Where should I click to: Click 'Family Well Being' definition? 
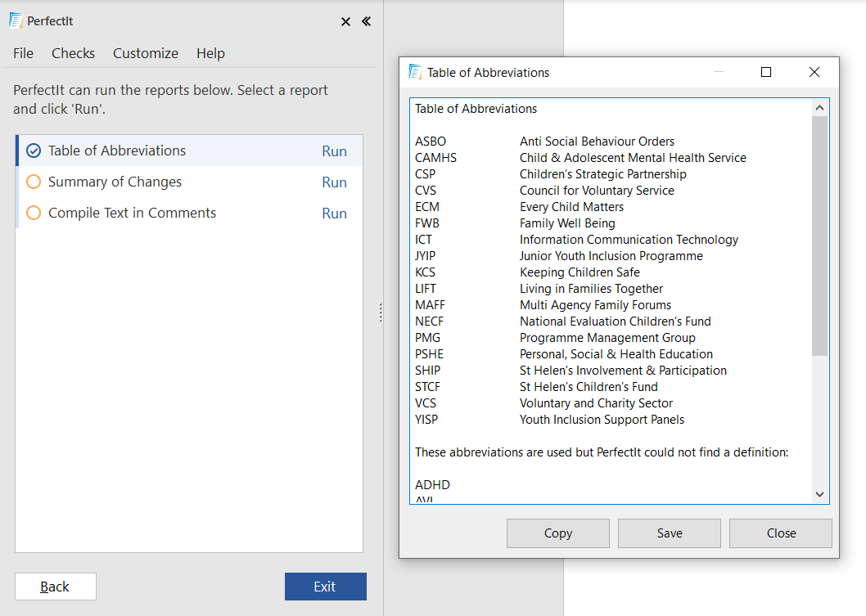click(x=567, y=223)
